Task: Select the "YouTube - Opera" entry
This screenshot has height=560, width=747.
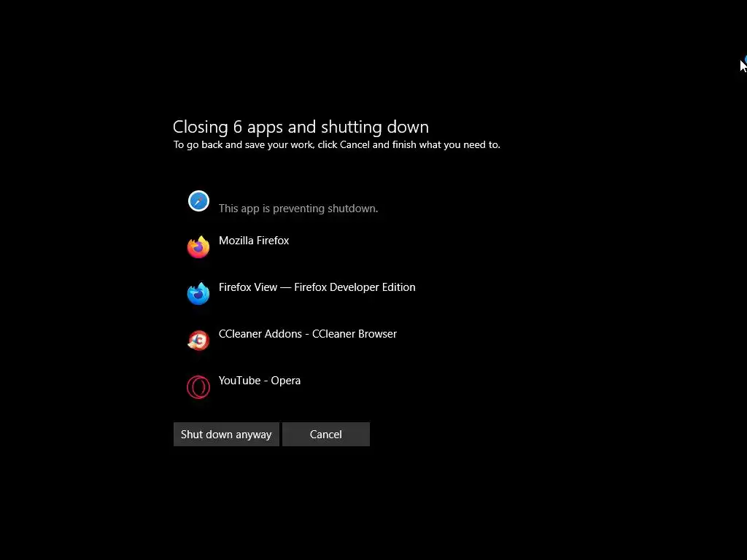Action: 260,381
